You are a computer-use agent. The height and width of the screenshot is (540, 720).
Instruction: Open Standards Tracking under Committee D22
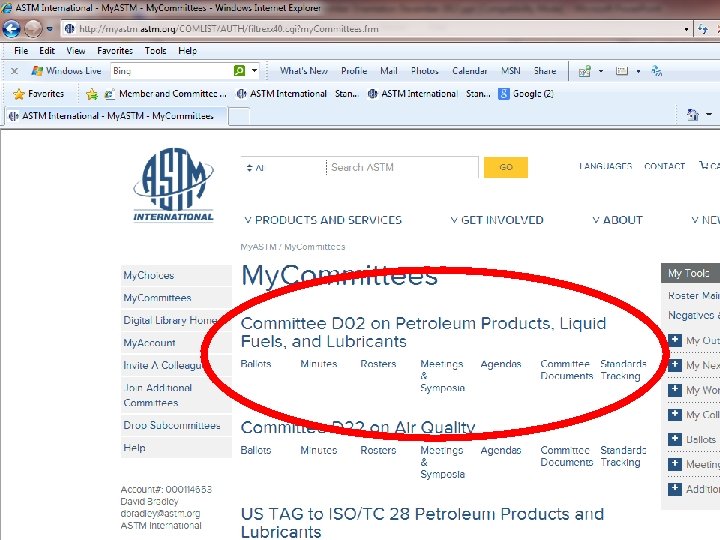623,456
